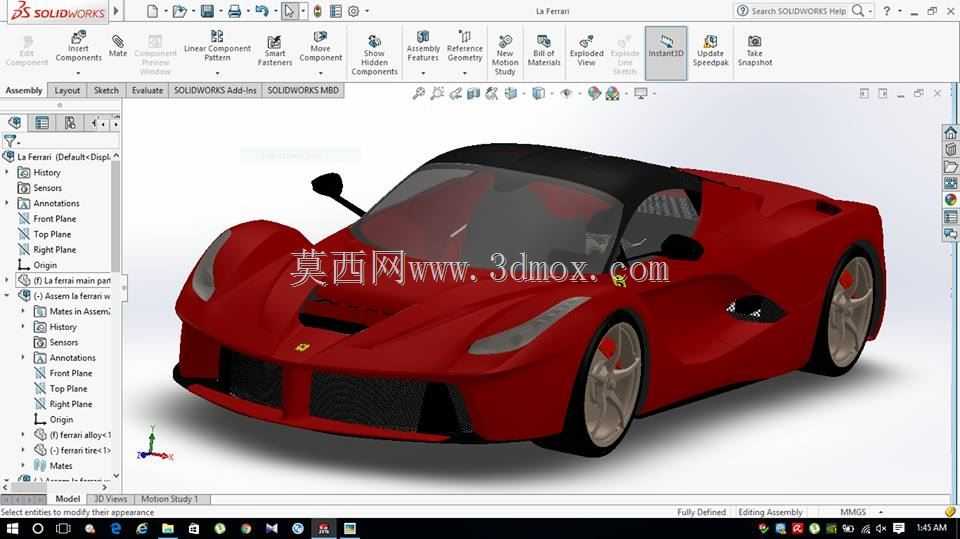
Task: Open the Insert Components dropdown arrow
Action: tap(78, 73)
